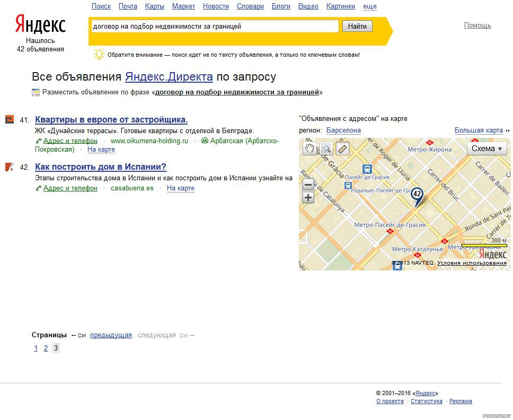This screenshot has width=513, height=420.
Task: Go to results page 2
Action: pyautogui.click(x=46, y=348)
